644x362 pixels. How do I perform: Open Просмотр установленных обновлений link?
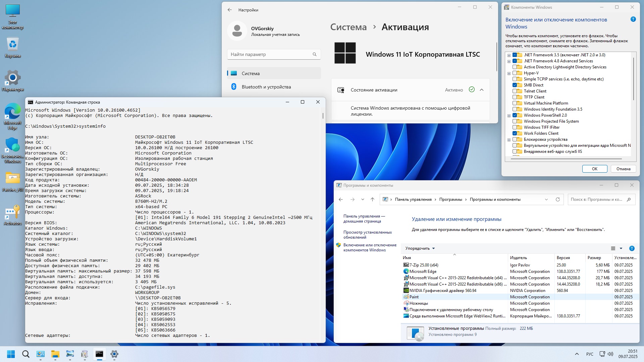click(368, 235)
